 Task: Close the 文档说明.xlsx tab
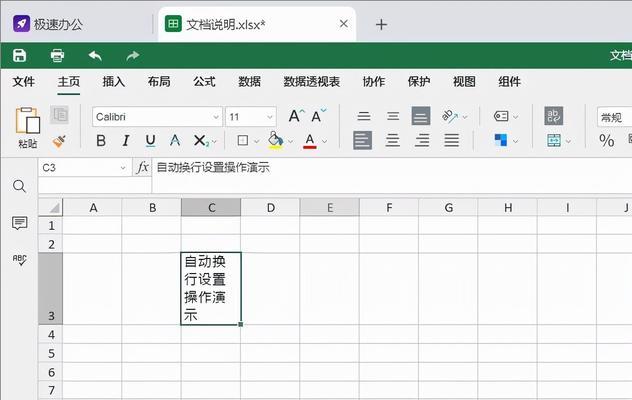[344, 24]
